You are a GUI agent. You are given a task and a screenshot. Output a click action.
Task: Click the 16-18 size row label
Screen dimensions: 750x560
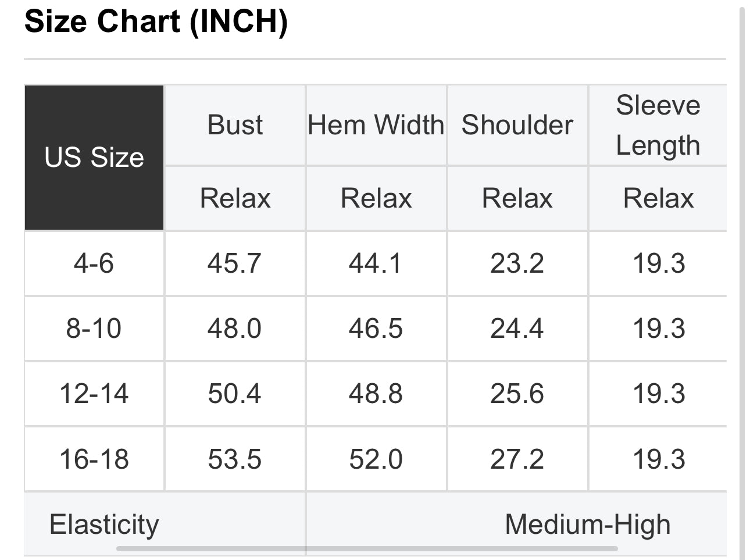coord(94,459)
